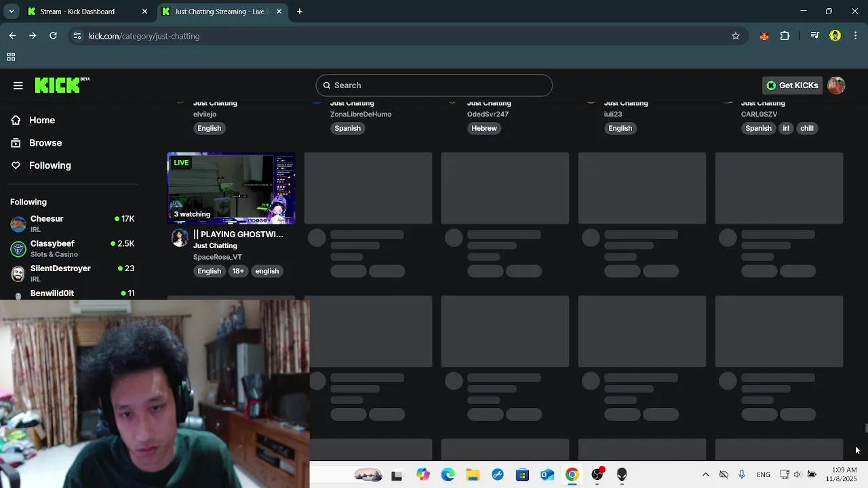
Task: Open the media controls button
Action: 815,36
